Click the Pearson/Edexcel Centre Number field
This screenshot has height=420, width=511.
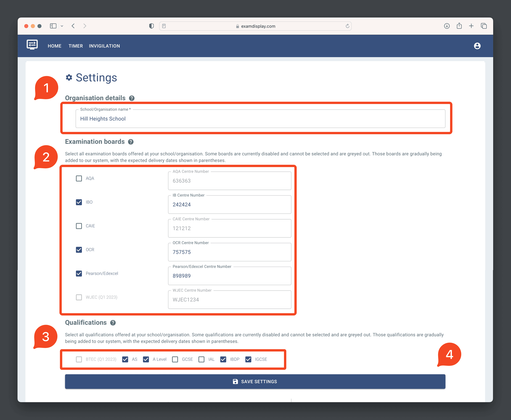pos(230,276)
